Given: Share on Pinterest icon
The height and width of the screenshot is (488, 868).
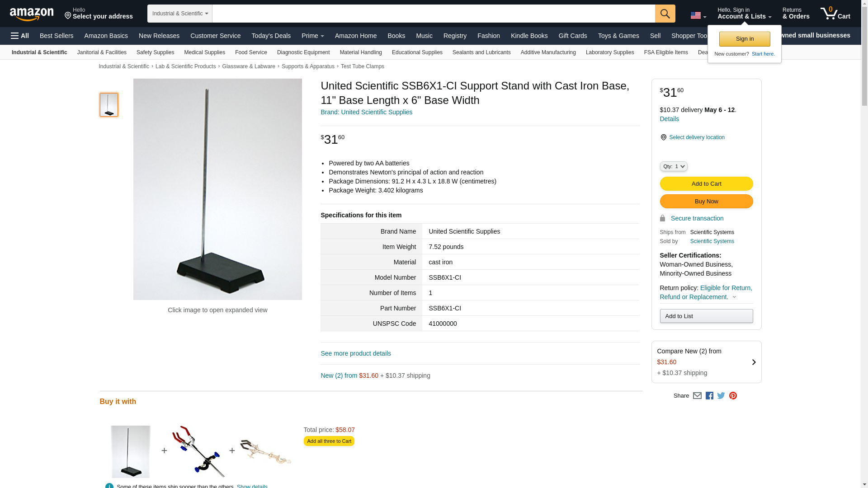Looking at the screenshot, I should click(733, 396).
